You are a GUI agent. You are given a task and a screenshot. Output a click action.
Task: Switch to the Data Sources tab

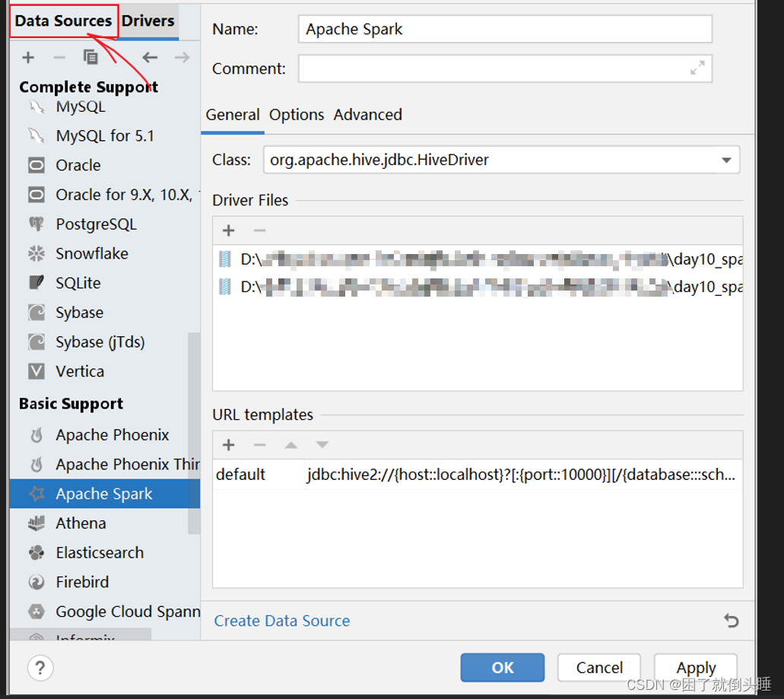pyautogui.click(x=63, y=21)
